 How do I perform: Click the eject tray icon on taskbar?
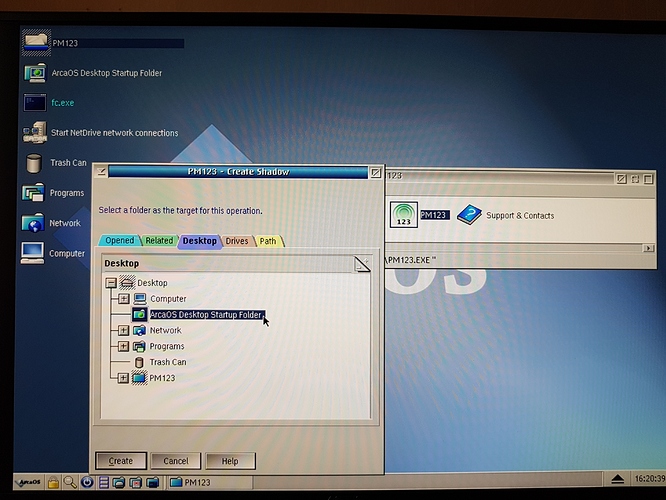pos(618,479)
